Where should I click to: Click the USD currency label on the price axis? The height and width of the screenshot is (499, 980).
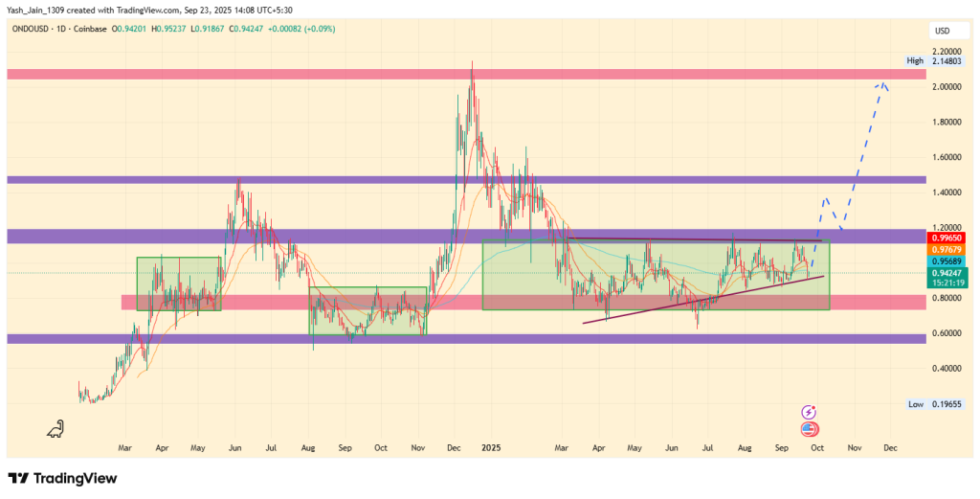[x=942, y=32]
